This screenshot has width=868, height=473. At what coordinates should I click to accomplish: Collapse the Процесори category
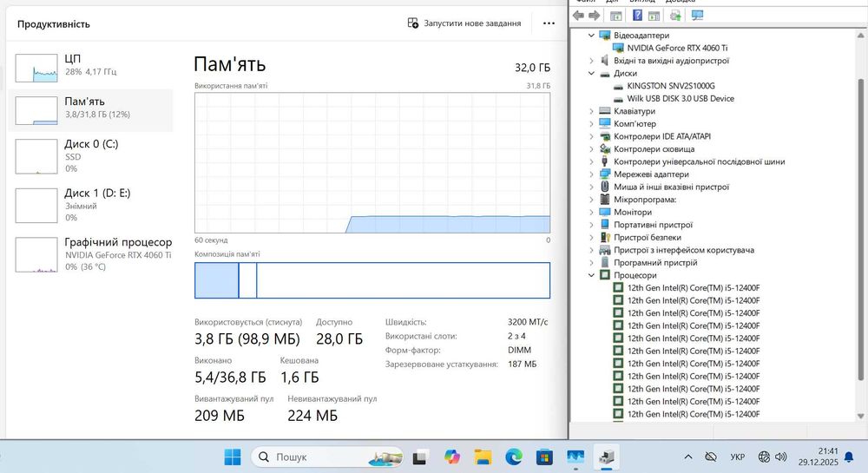pyautogui.click(x=591, y=275)
